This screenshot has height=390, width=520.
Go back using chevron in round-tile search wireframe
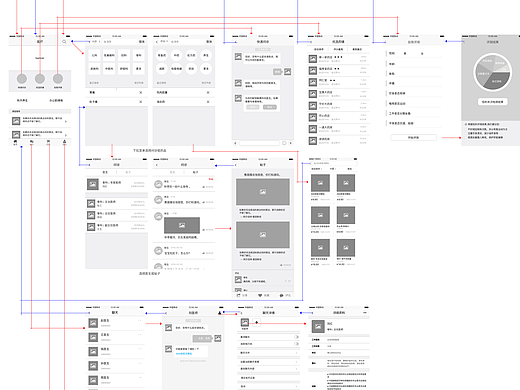click(x=157, y=42)
